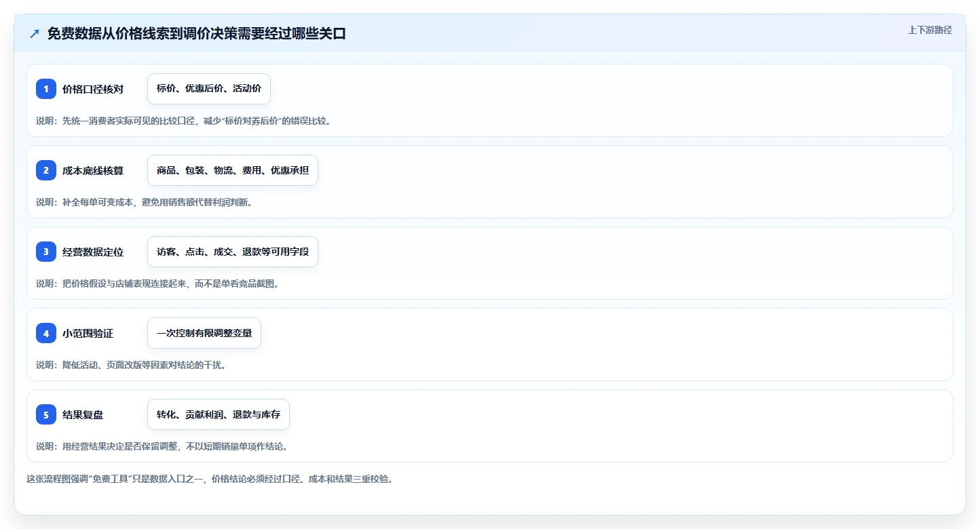The width and height of the screenshot is (980, 529).
Task: Click the 访客、点击、成交、退款等可用字段 chip
Action: coord(233,252)
